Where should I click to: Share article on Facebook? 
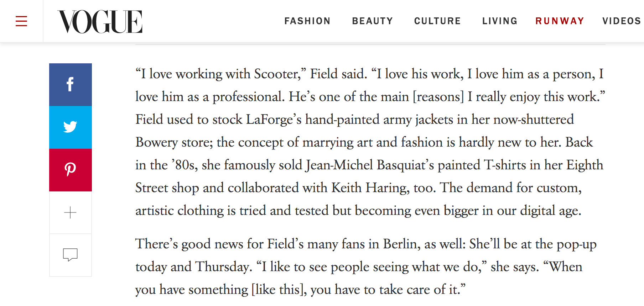71,85
